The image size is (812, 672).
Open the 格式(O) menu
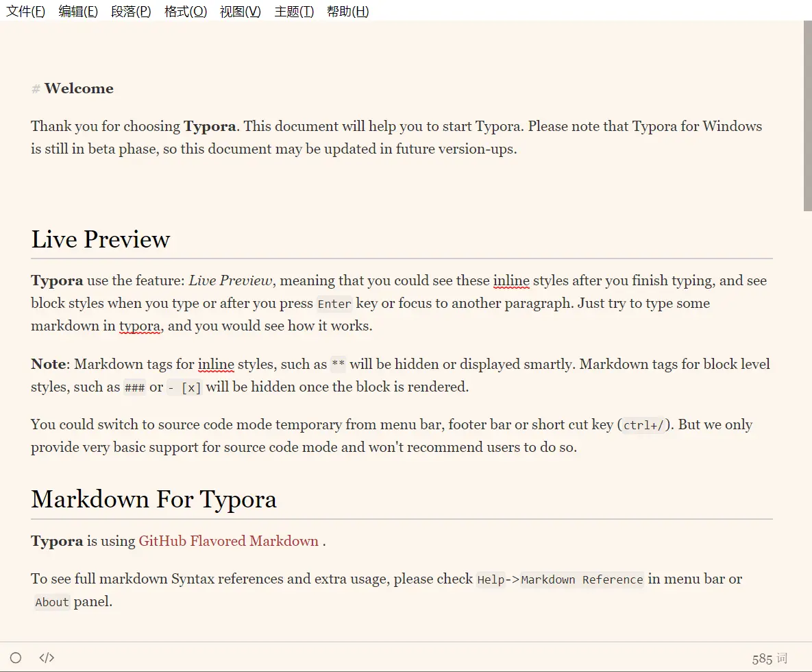(x=186, y=12)
